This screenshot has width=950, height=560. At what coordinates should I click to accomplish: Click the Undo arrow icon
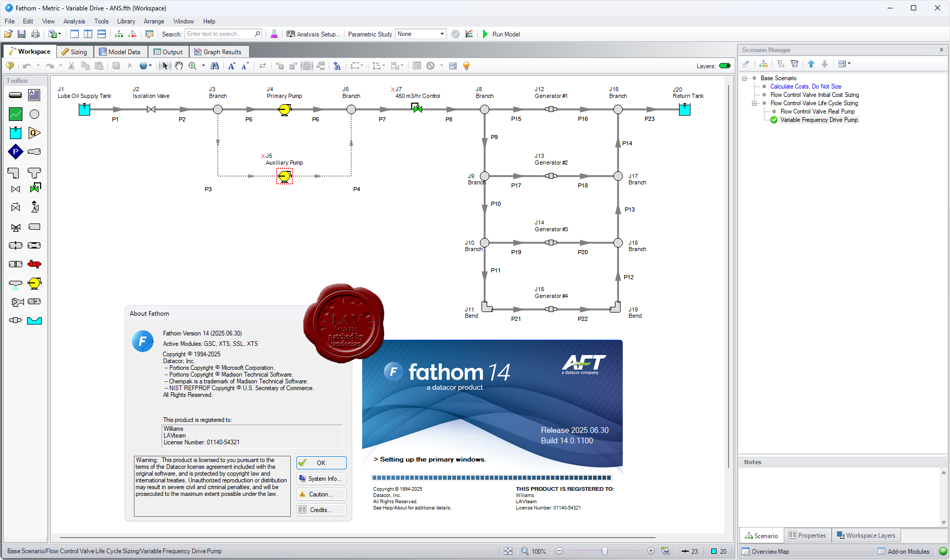coord(27,66)
